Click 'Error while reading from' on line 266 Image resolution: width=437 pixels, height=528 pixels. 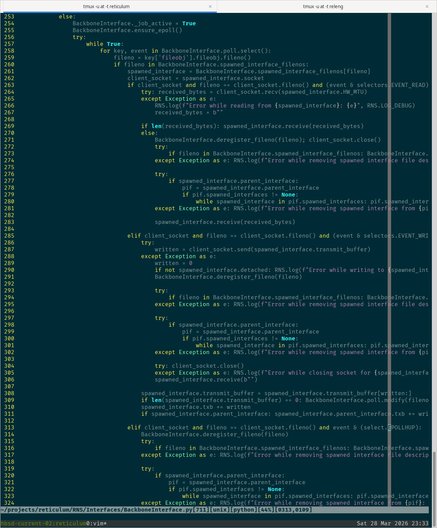click(230, 106)
